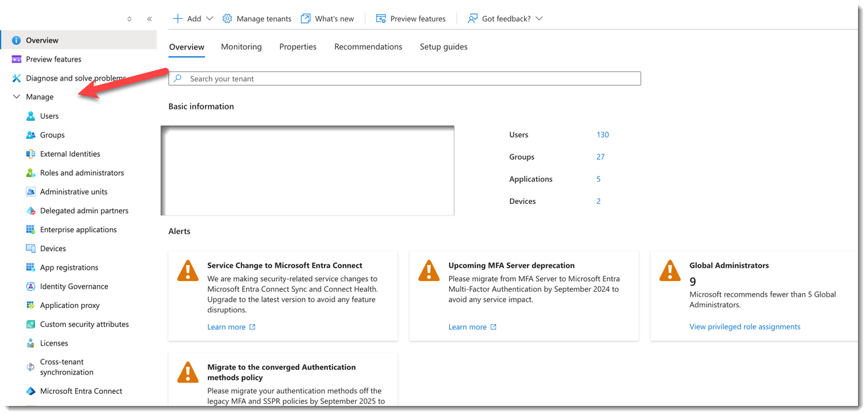The width and height of the screenshot is (868, 416).
Task: Open View privileged role assignments link
Action: (x=745, y=327)
